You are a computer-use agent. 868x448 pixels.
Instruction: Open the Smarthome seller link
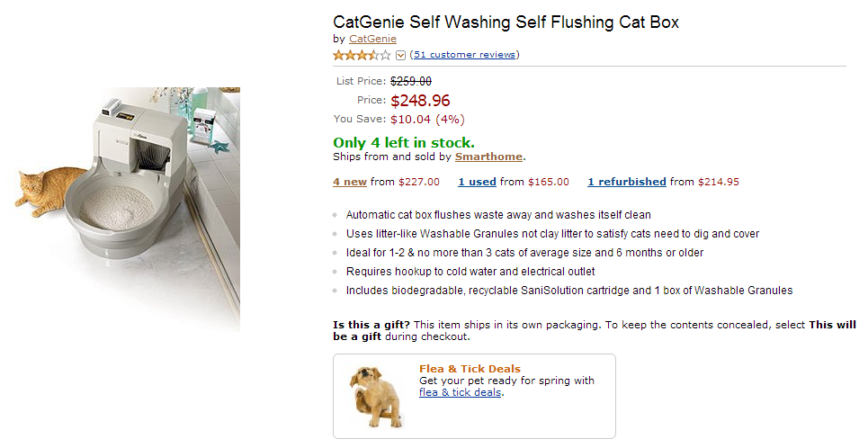(x=488, y=157)
